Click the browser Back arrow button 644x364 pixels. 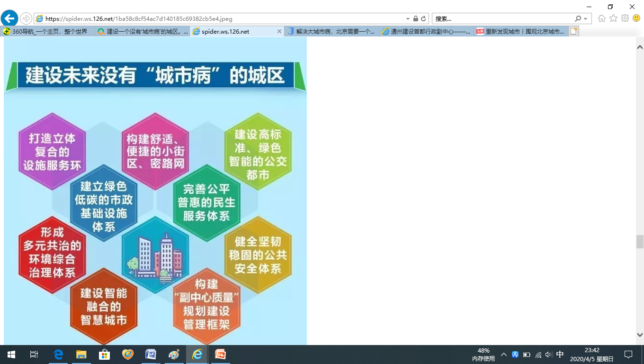coord(9,18)
